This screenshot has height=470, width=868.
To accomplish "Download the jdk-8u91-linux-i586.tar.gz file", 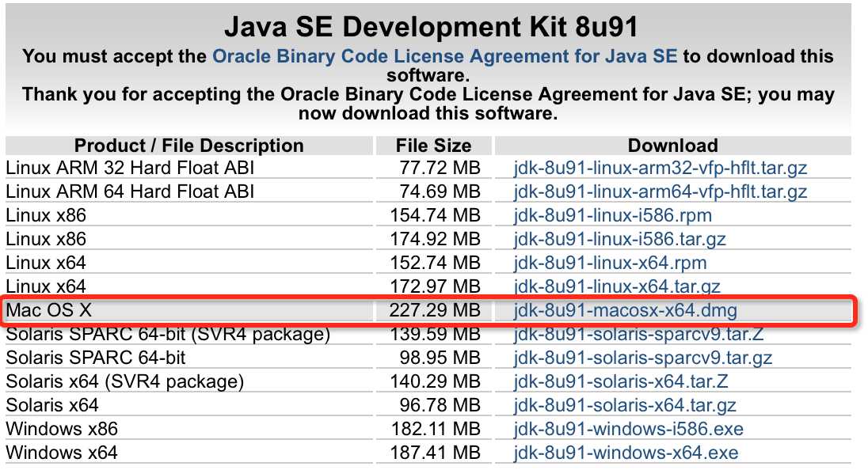I will 620,239.
